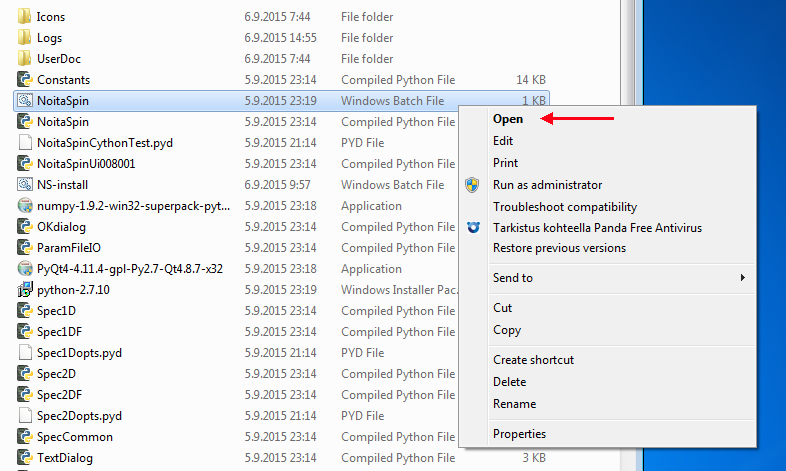
Task: Select the NS-install file name
Action: 62,185
